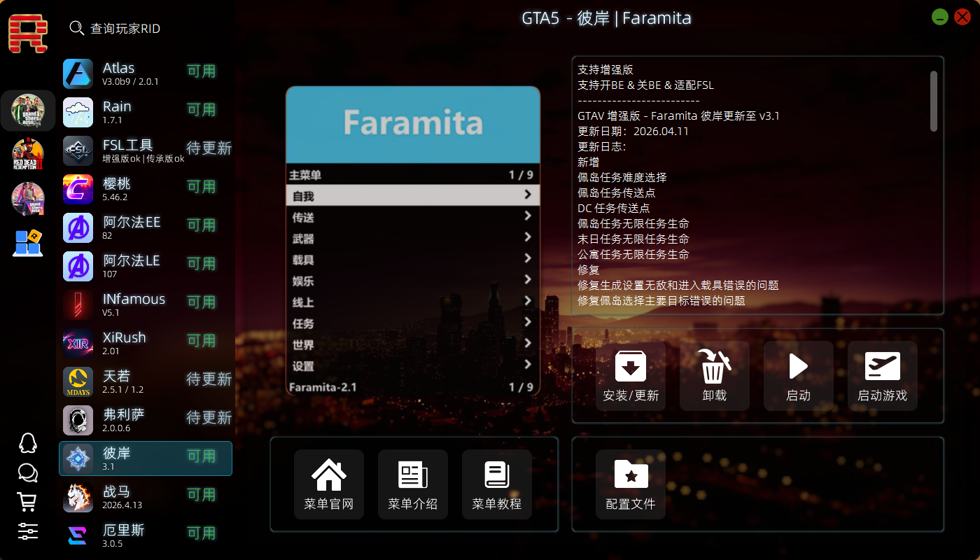This screenshot has height=560, width=980.
Task: Click the Rain cloud icon
Action: coord(78,112)
